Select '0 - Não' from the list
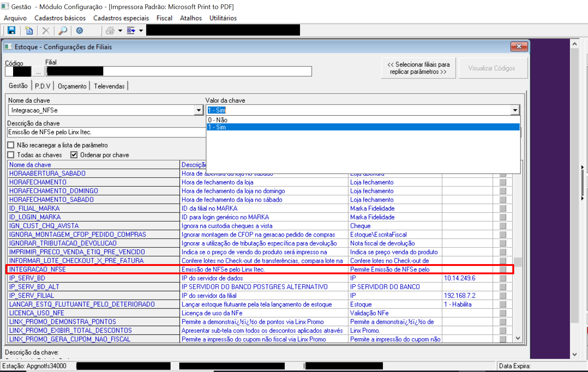The image size is (588, 372). [218, 120]
